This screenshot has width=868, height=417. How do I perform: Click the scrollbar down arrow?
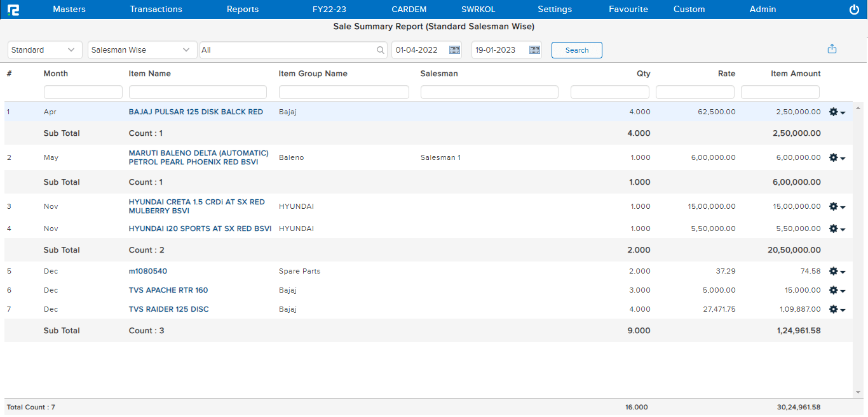pyautogui.click(x=858, y=392)
